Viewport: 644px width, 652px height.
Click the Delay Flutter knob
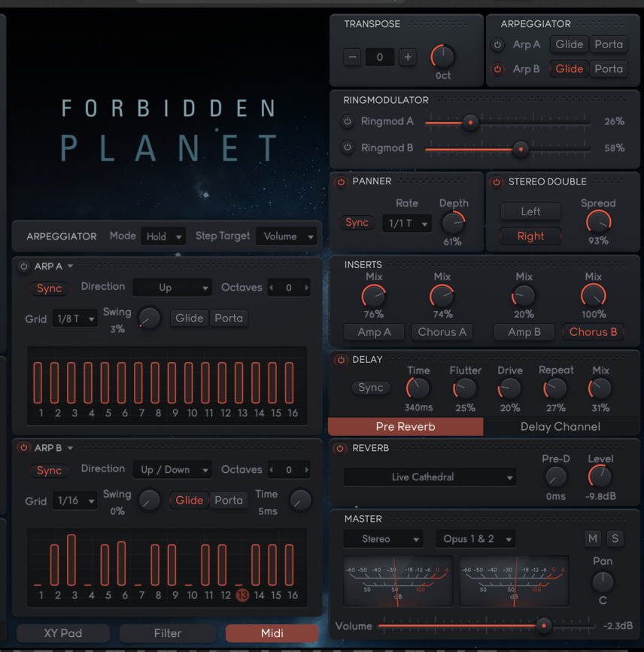pyautogui.click(x=464, y=388)
